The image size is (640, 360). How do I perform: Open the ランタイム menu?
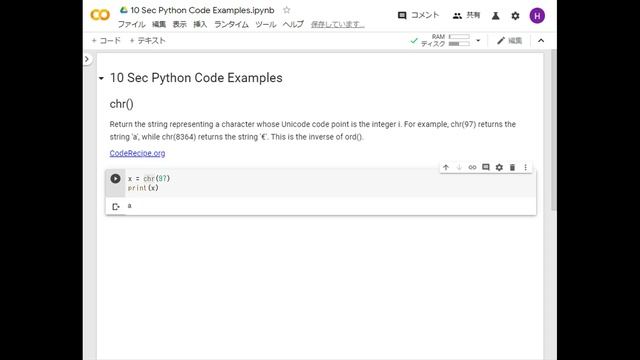pos(231,24)
